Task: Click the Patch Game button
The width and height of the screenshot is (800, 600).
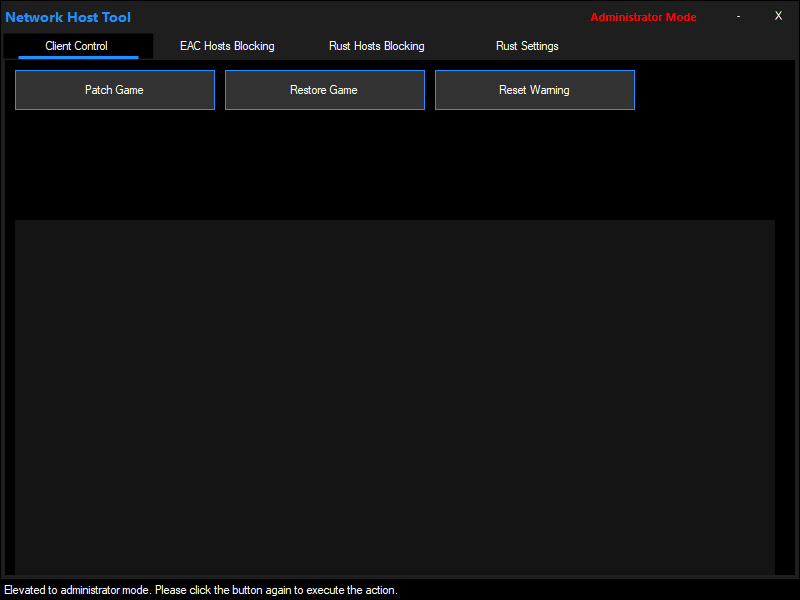Action: (x=114, y=90)
